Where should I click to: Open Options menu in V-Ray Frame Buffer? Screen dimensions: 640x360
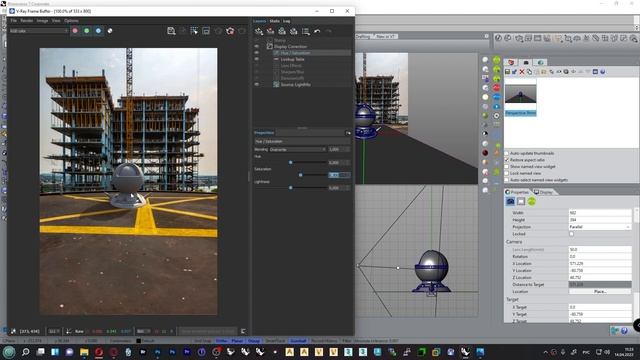(71, 20)
